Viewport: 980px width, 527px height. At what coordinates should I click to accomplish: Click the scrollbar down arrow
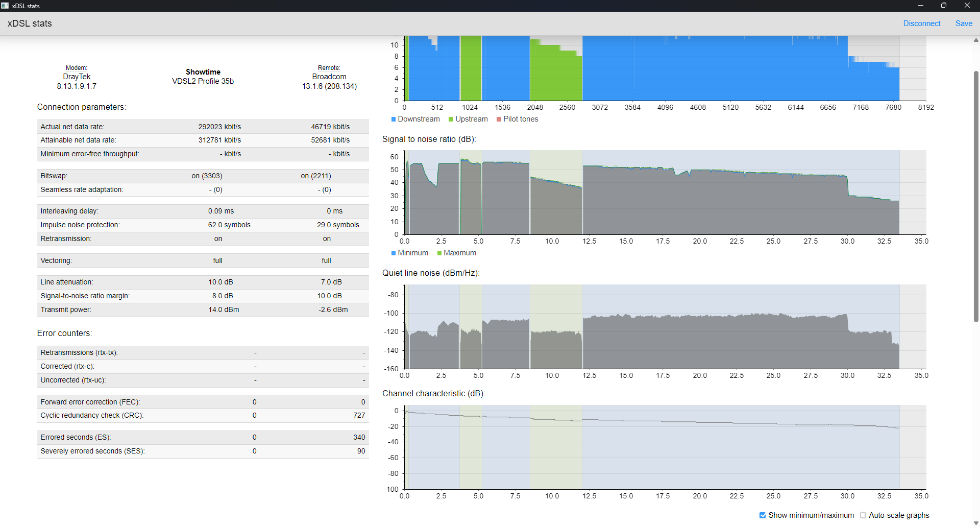(976, 523)
